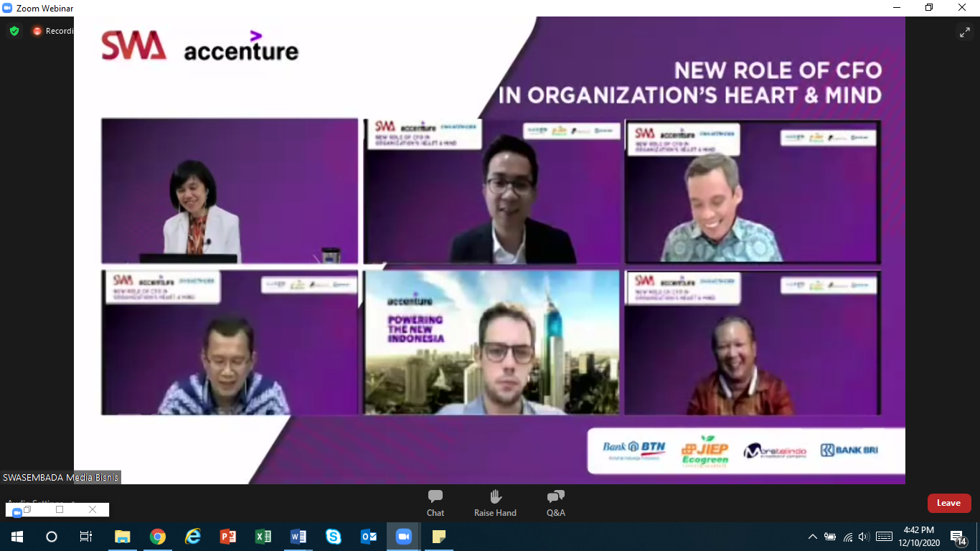Viewport: 980px width, 551px height.
Task: Select the man in dark suit video
Action: [493, 191]
